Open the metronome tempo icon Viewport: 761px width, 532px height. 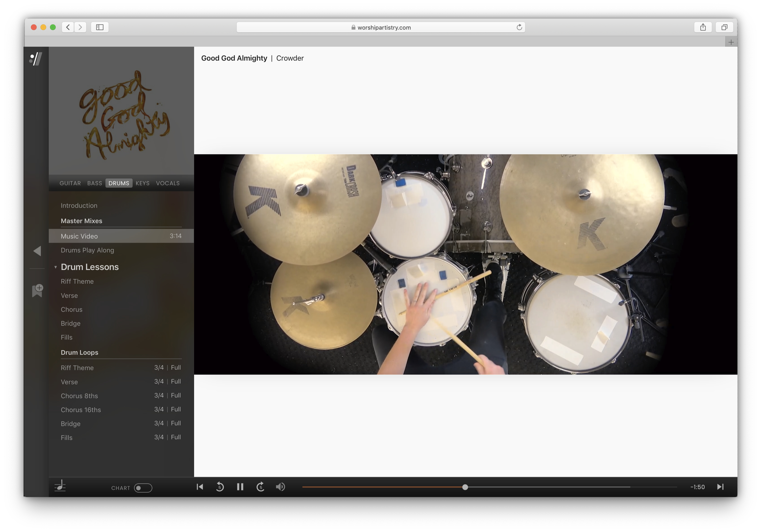[x=60, y=486]
